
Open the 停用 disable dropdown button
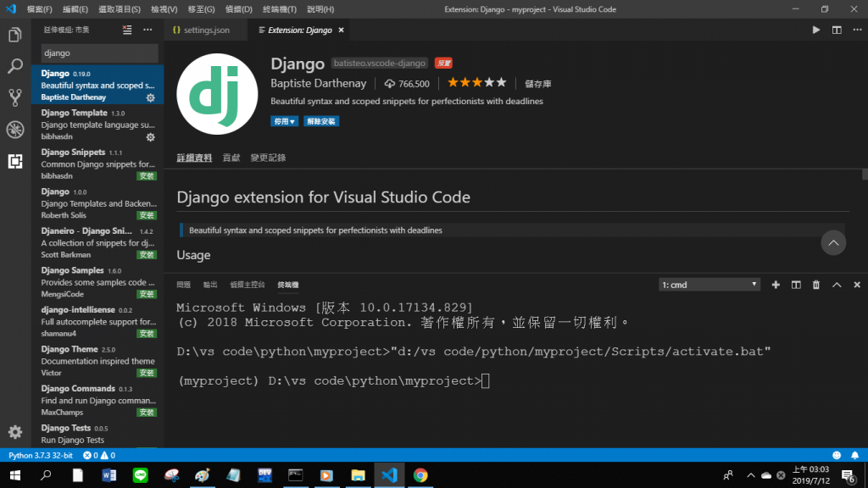click(x=284, y=121)
